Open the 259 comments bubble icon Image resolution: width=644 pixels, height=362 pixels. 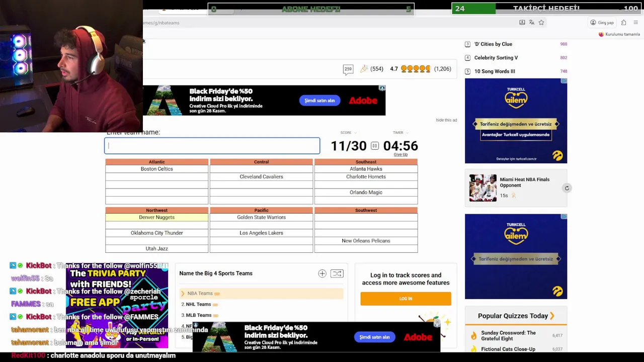coord(348,69)
